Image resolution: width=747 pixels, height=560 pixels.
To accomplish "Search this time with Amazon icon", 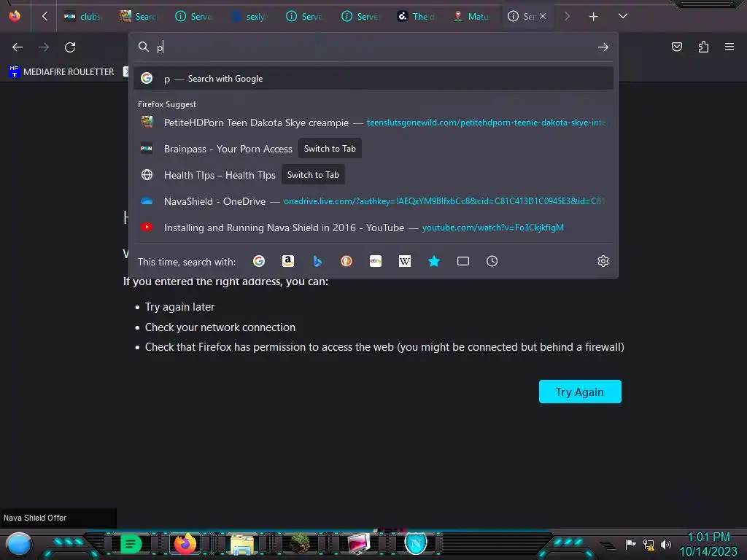I will 287,261.
